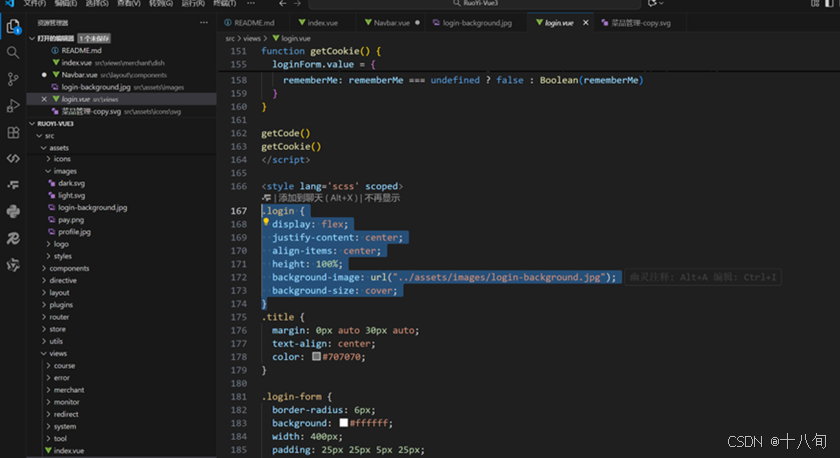The image size is (840, 458).
Task: Open the Extensions view
Action: click(x=13, y=132)
